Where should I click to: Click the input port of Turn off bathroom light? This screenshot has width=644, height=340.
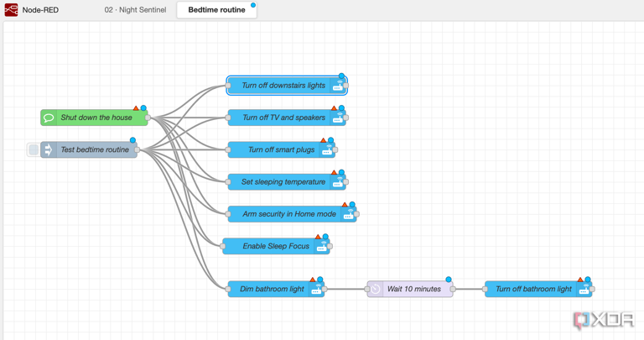pyautogui.click(x=485, y=289)
